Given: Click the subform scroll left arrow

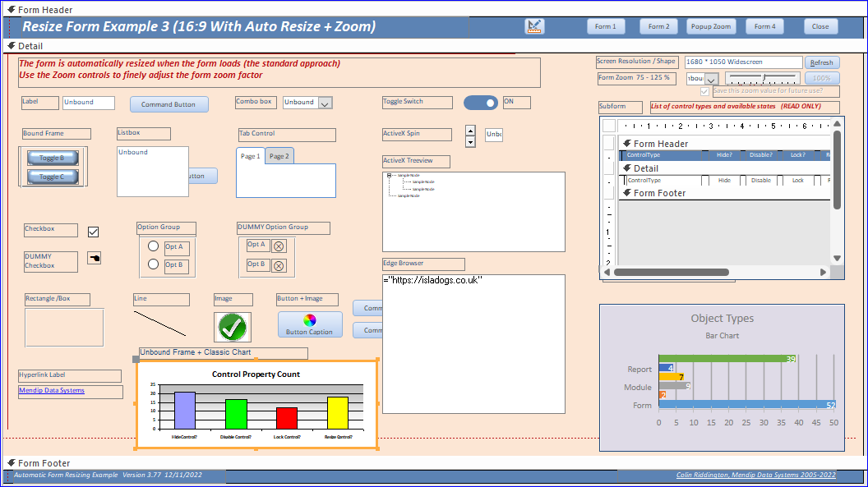Looking at the screenshot, I should tap(607, 272).
